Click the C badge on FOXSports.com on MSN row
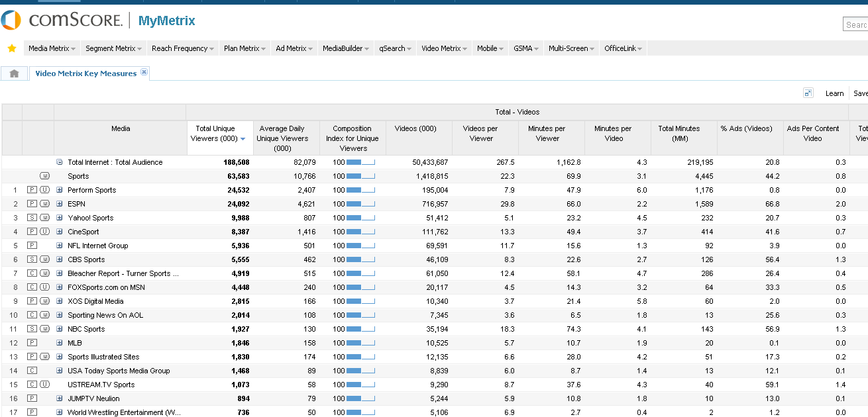This screenshot has width=868, height=417. pyautogui.click(x=31, y=287)
